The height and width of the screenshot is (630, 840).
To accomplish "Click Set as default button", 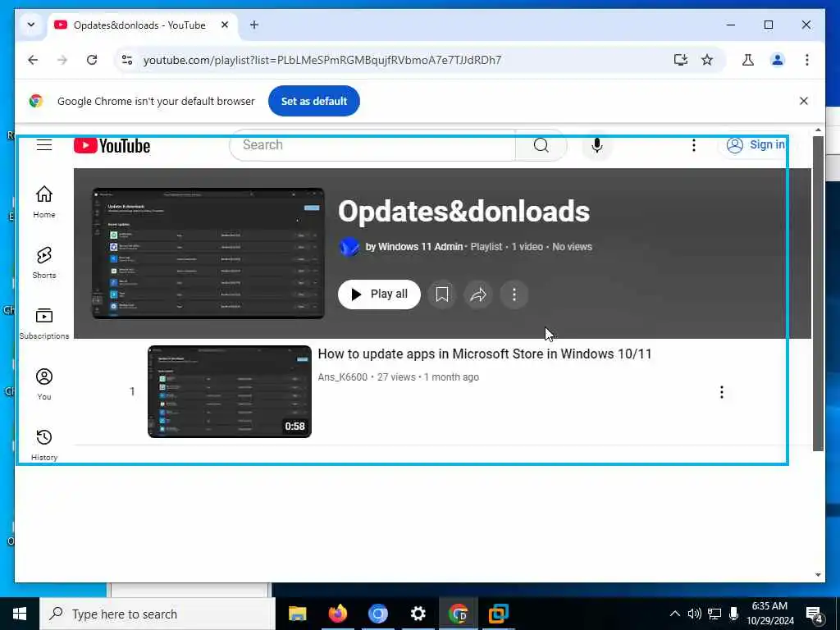I will tap(314, 101).
